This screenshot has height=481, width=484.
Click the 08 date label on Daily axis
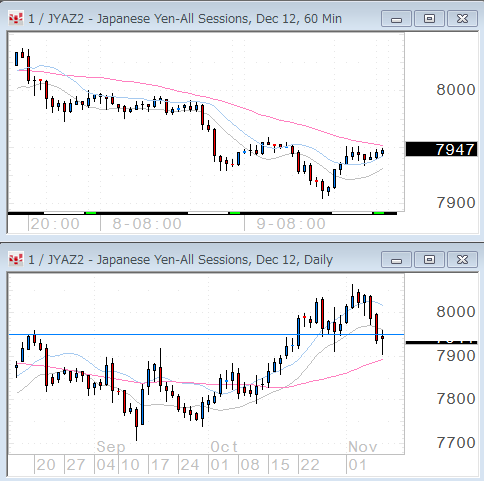click(x=250, y=465)
